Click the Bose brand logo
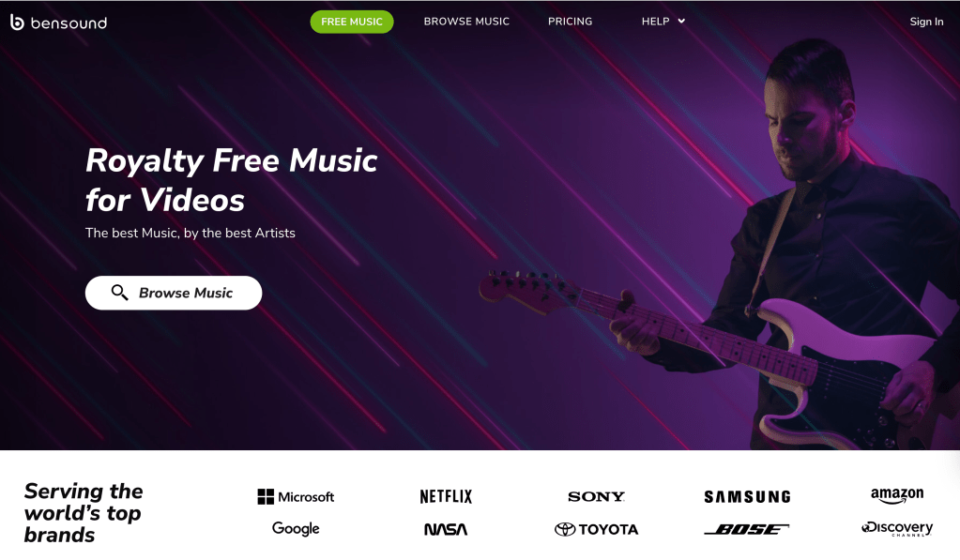Image resolution: width=960 pixels, height=560 pixels. pos(747,529)
